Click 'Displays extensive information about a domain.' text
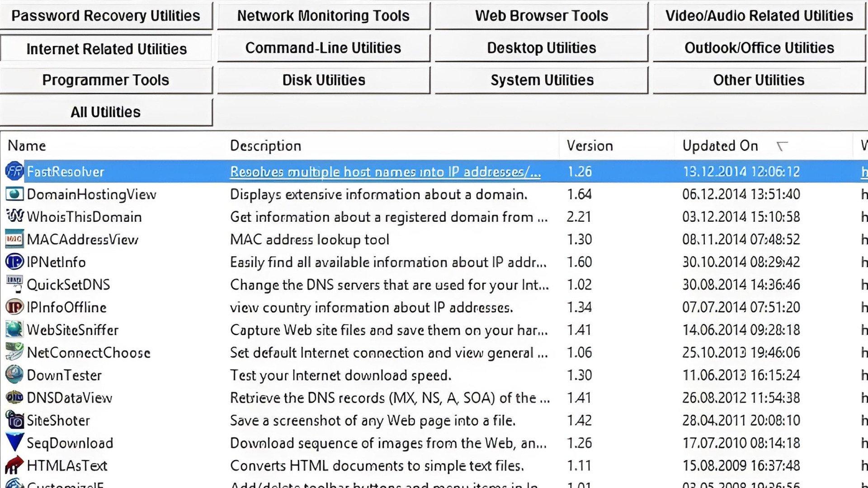The height and width of the screenshot is (488, 868). click(379, 194)
